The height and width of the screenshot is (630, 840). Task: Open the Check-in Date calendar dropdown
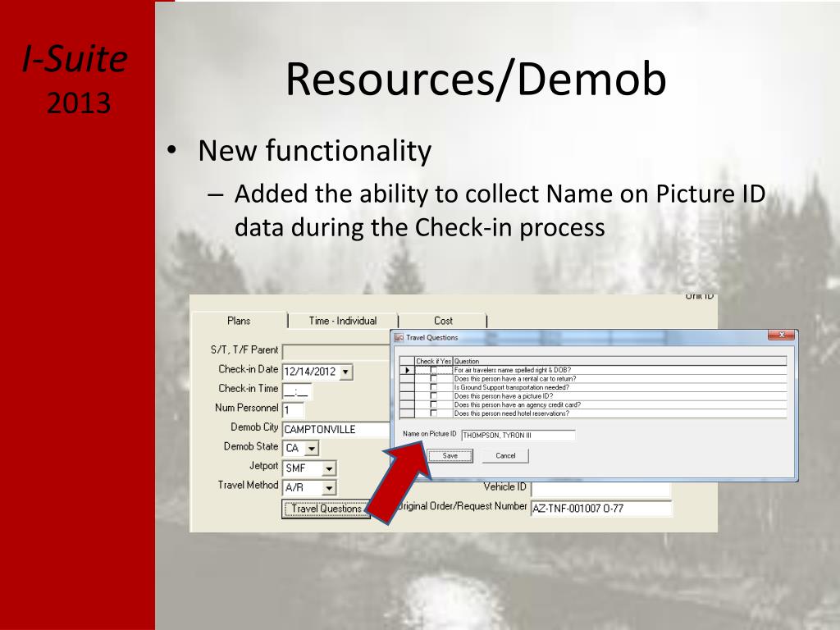(345, 372)
